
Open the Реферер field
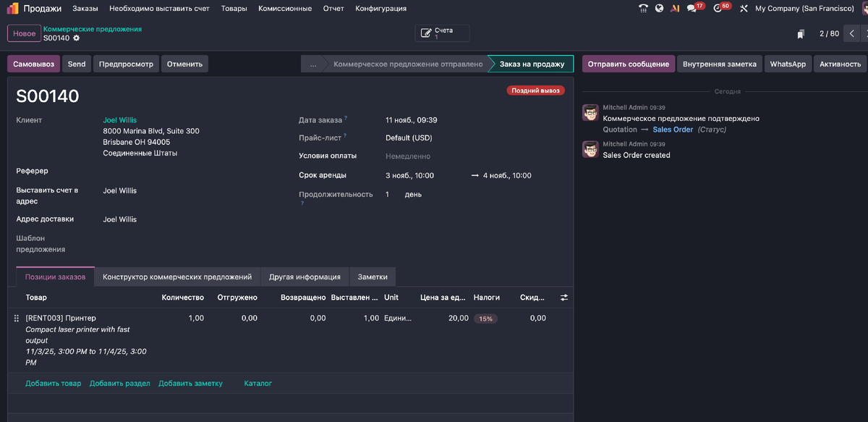coord(192,171)
